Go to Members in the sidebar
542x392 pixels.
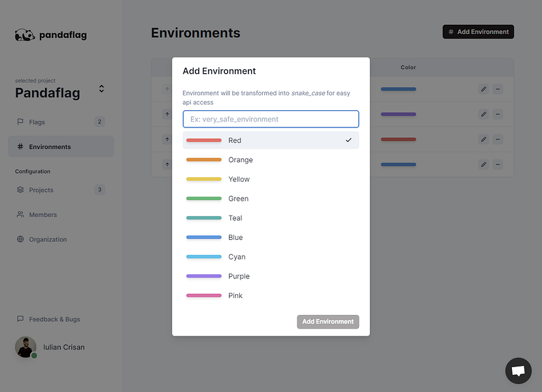click(x=42, y=215)
